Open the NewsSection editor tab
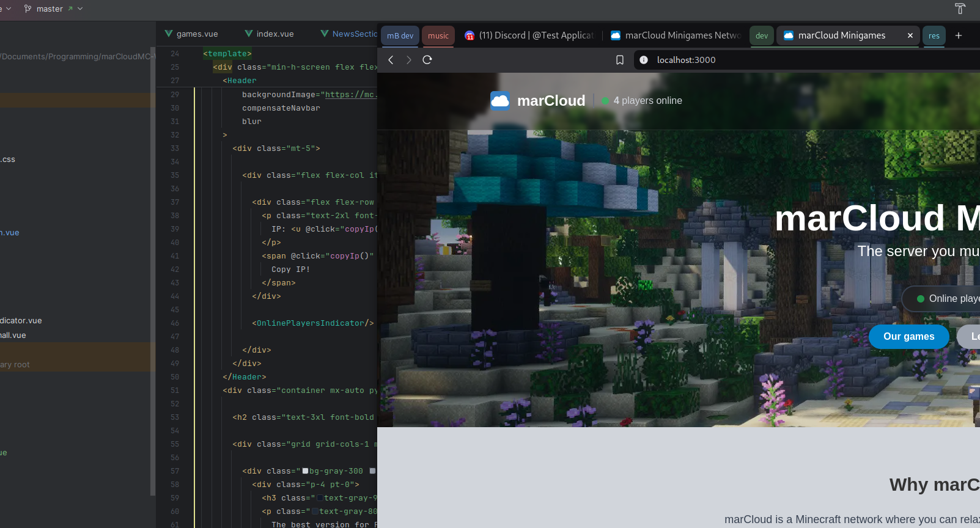980x528 pixels. (349, 34)
